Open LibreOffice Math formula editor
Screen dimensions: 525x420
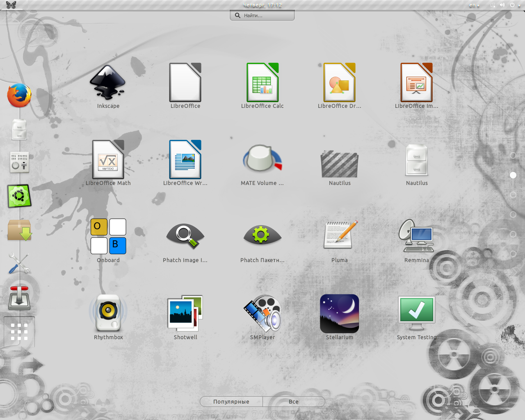coord(108,160)
